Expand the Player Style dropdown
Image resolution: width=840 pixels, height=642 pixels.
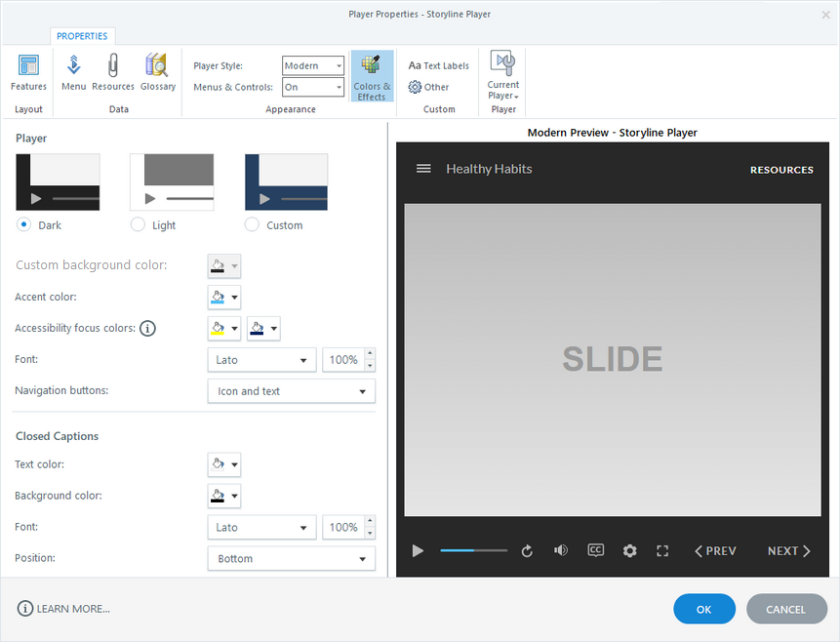[313, 65]
